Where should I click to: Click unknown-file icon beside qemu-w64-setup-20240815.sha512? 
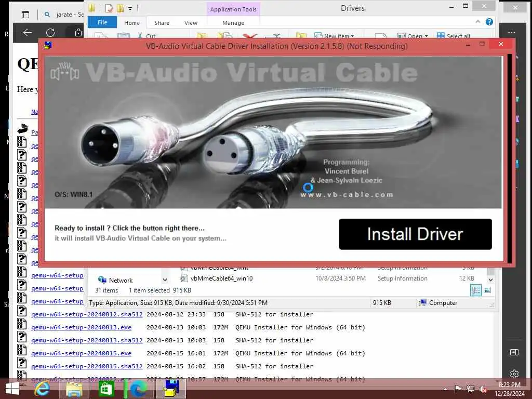tap(22, 363)
